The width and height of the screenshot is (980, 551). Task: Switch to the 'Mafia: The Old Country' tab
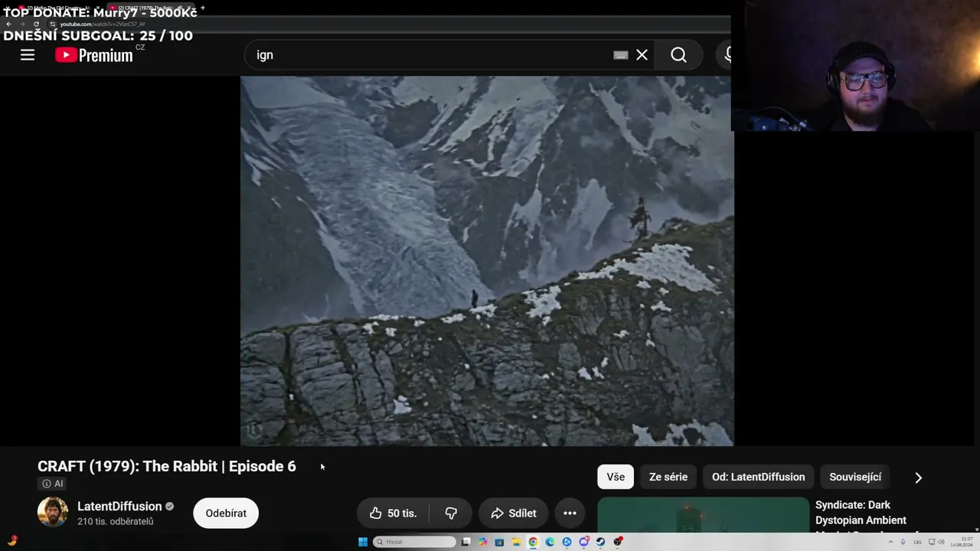[58, 8]
